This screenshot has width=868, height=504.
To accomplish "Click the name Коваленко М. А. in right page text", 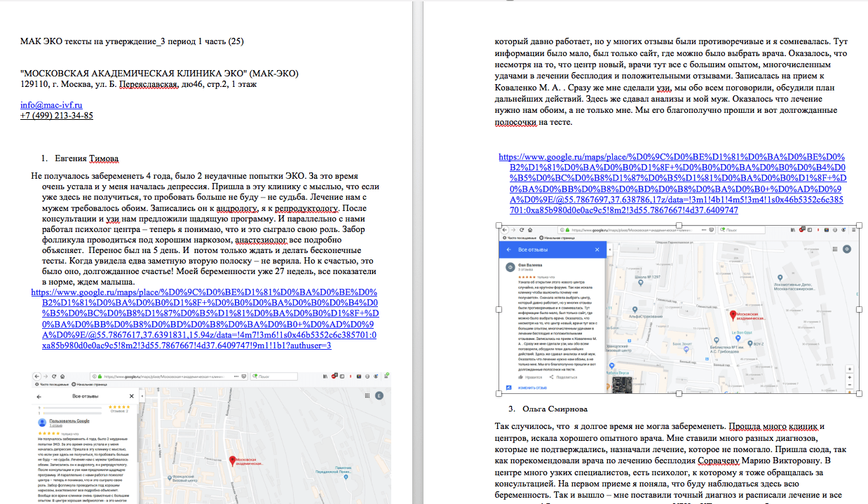I will [528, 90].
